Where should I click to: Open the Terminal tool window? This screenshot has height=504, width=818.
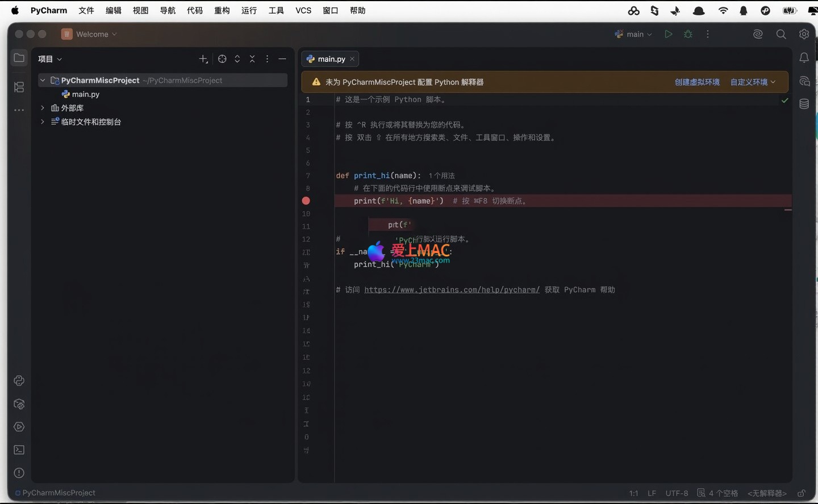coord(19,450)
